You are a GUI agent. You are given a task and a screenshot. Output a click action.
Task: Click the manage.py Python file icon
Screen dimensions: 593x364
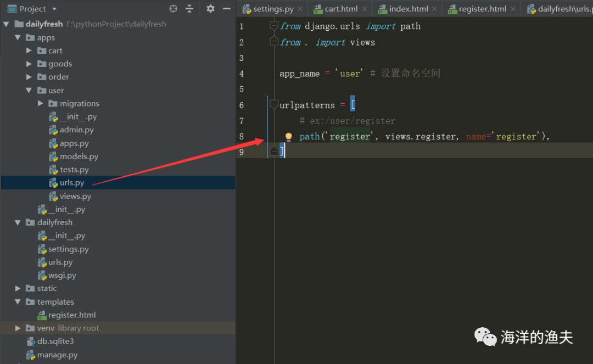click(31, 355)
